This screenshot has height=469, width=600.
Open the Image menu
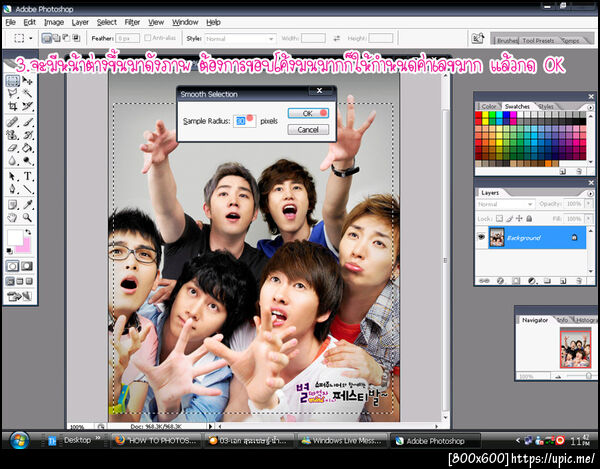[54, 22]
